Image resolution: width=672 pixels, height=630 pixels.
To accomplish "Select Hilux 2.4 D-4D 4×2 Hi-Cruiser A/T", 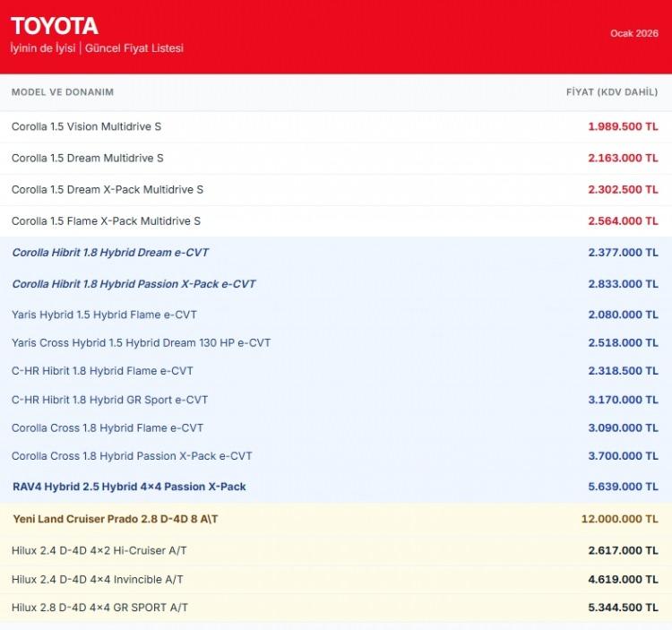I will click(x=99, y=551).
